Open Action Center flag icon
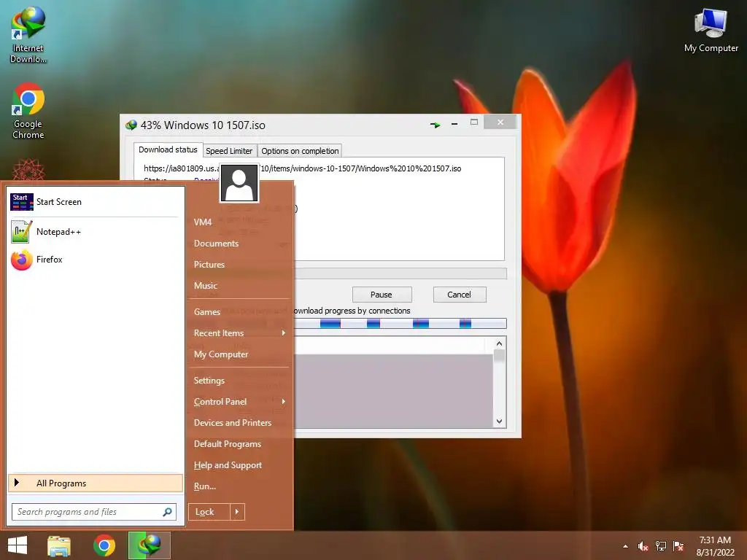The height and width of the screenshot is (560, 747). tap(678, 546)
